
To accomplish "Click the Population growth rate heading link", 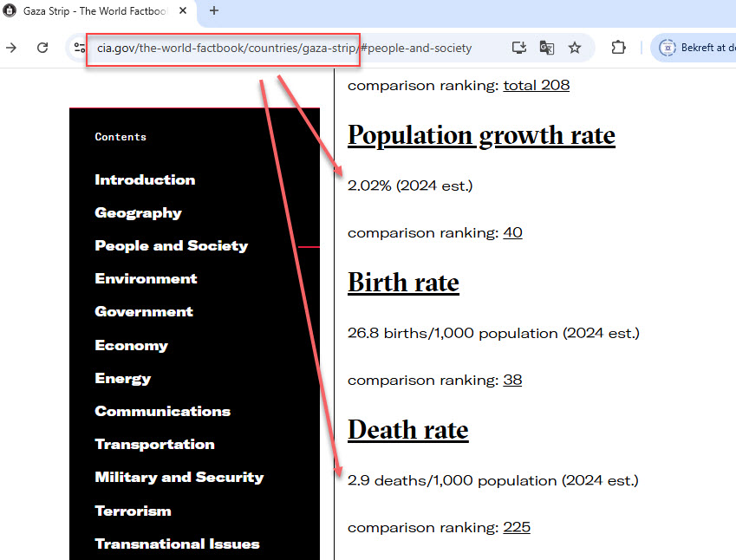I will [481, 135].
